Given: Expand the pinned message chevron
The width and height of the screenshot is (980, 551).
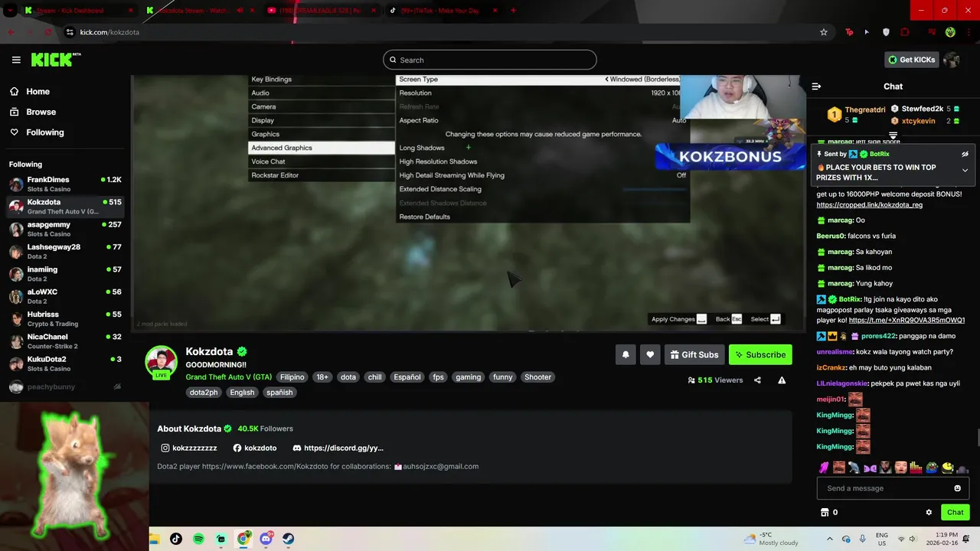Looking at the screenshot, I should click(965, 170).
